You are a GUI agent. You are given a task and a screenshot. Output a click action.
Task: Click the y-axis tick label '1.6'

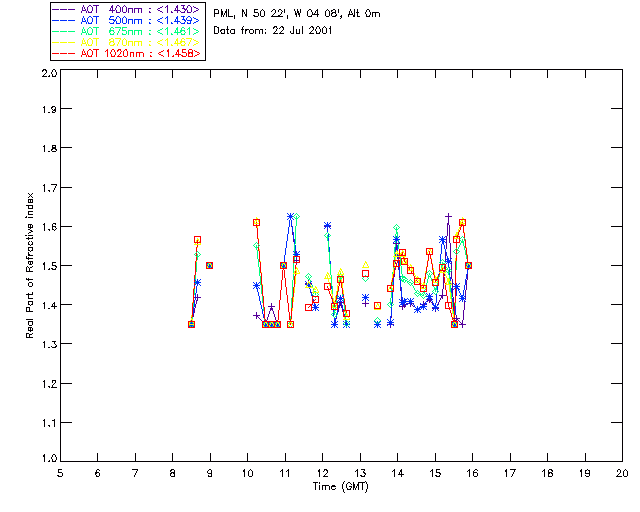(49, 227)
